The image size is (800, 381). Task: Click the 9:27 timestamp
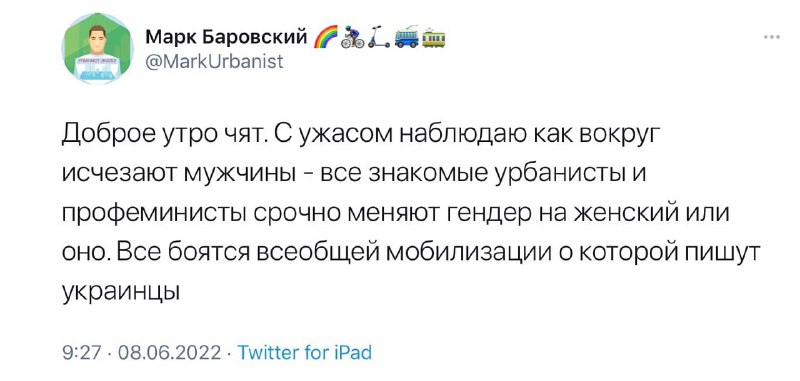tap(79, 353)
